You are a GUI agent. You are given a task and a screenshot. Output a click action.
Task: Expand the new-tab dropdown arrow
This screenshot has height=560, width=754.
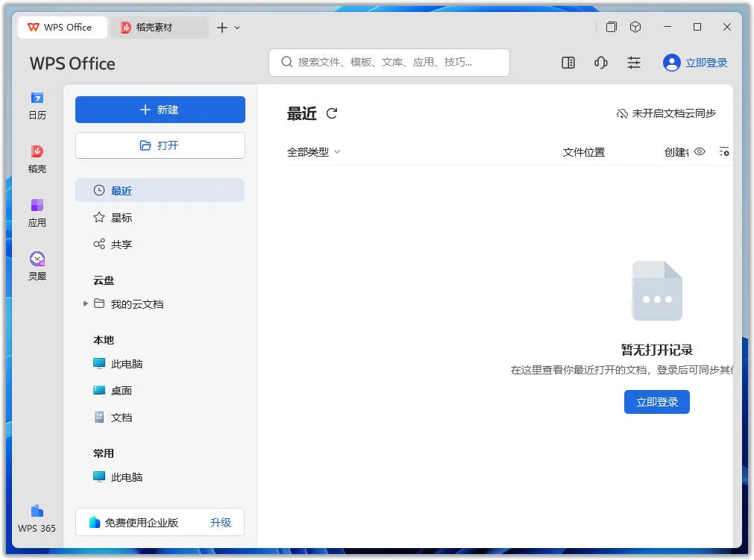coord(237,28)
